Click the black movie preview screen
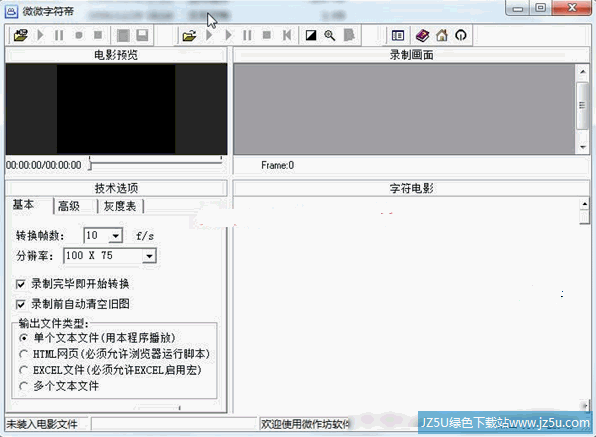Screen dimensions: 596x437 click(x=116, y=109)
